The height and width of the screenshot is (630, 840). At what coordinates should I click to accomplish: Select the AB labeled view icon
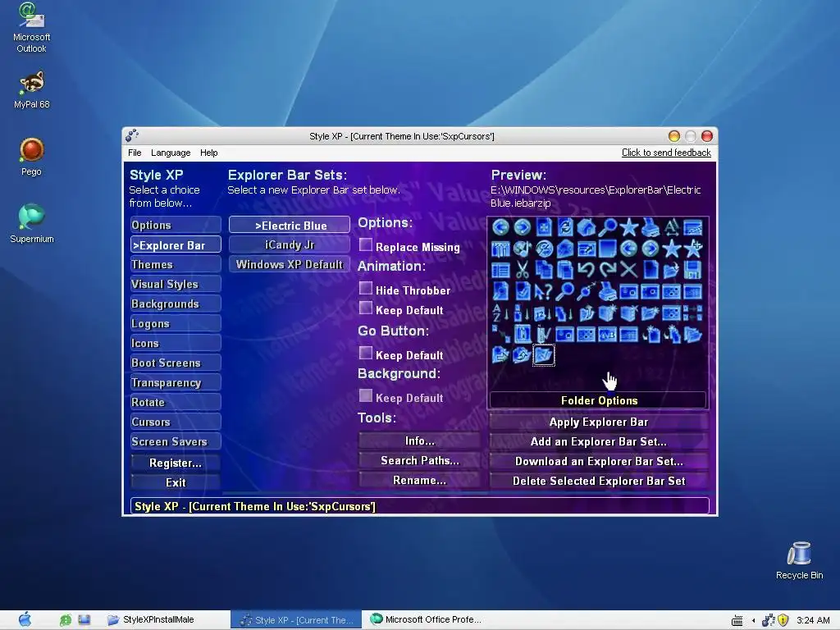[x=608, y=335]
